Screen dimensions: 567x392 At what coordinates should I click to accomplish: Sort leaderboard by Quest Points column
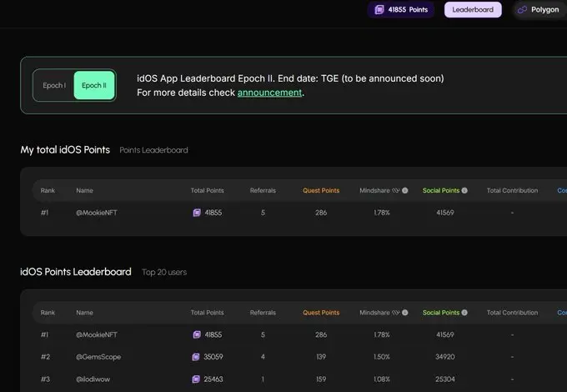(321, 313)
